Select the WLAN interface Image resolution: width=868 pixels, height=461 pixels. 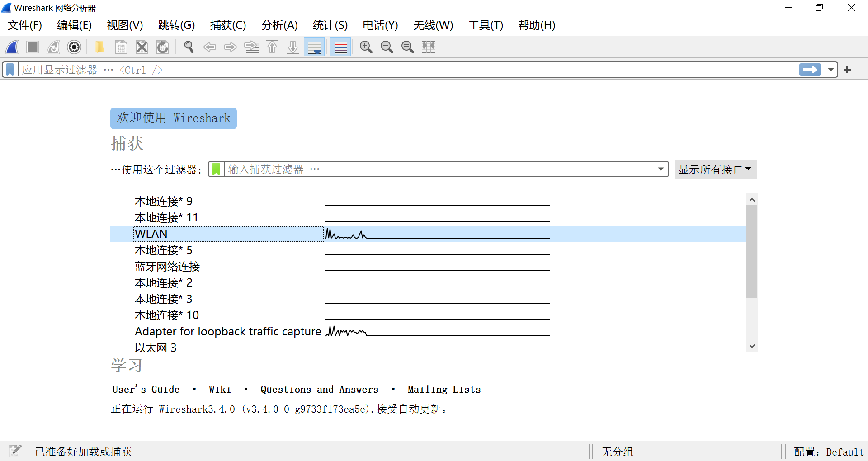428,234
